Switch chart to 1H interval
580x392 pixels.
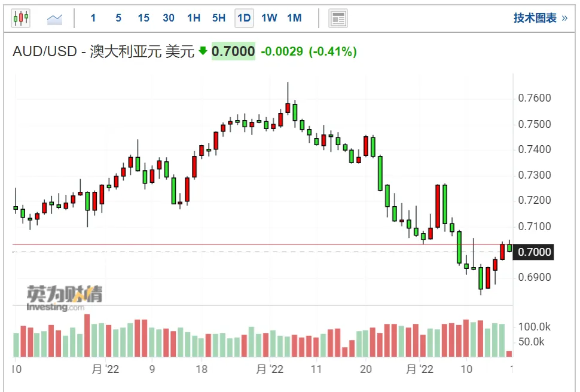194,18
